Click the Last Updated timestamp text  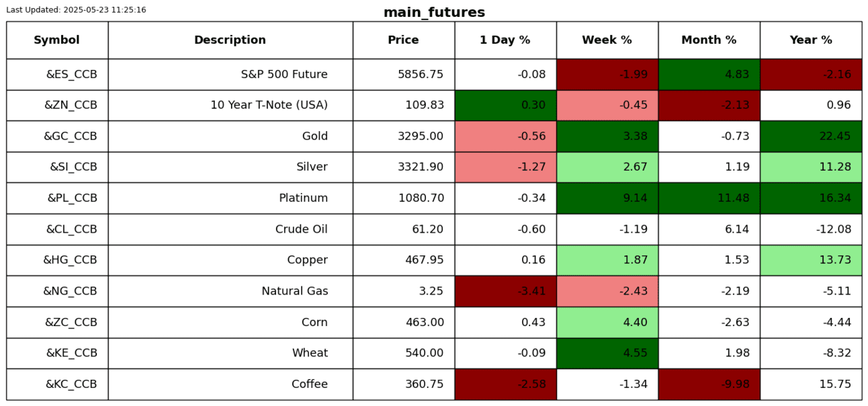[76, 10]
